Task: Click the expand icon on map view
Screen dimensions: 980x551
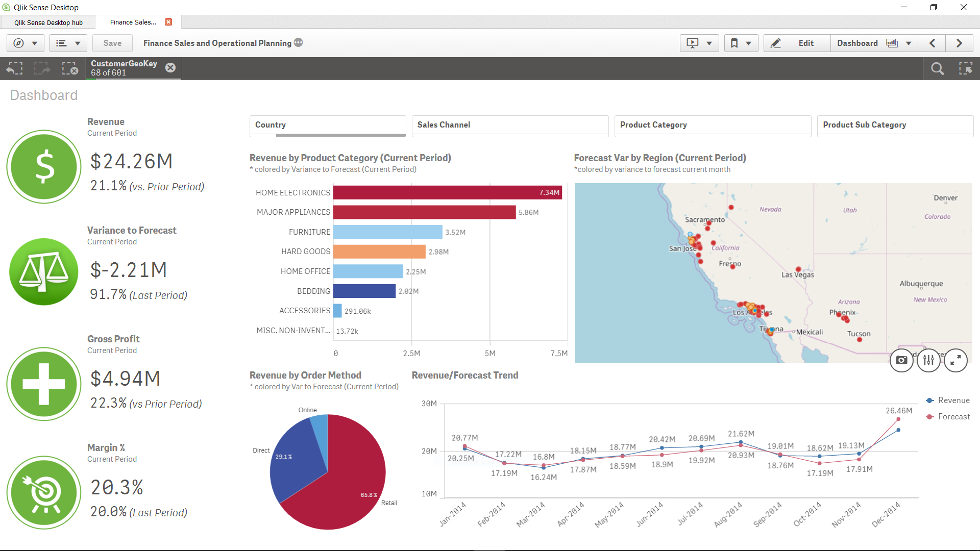Action: click(958, 360)
